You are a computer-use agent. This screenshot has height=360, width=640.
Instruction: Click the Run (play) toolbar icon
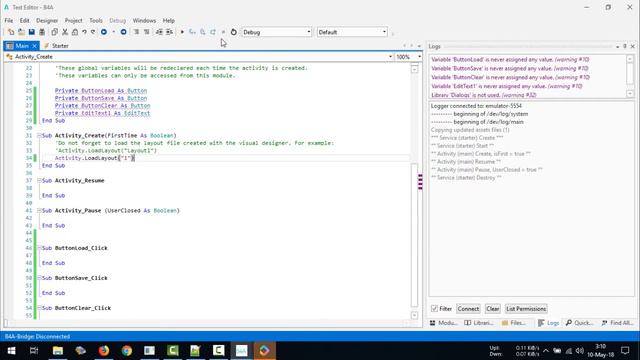pyautogui.click(x=182, y=32)
